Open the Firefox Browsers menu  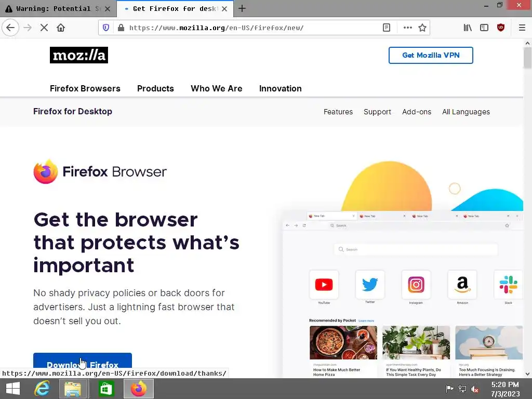tap(85, 88)
